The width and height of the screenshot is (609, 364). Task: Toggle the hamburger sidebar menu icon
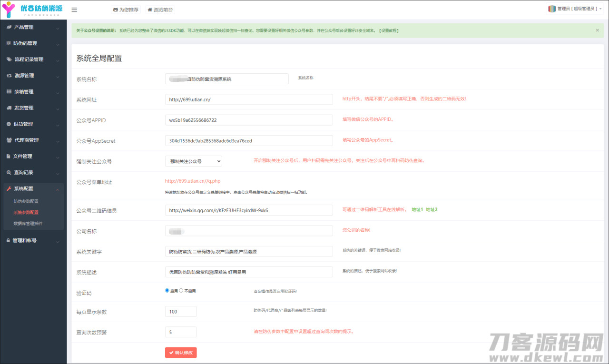click(x=74, y=10)
